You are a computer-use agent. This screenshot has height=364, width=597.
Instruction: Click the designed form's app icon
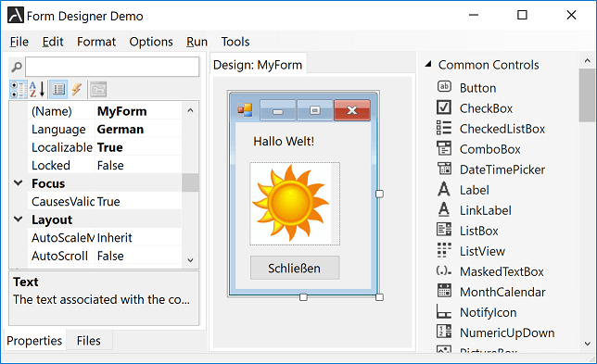click(x=245, y=110)
